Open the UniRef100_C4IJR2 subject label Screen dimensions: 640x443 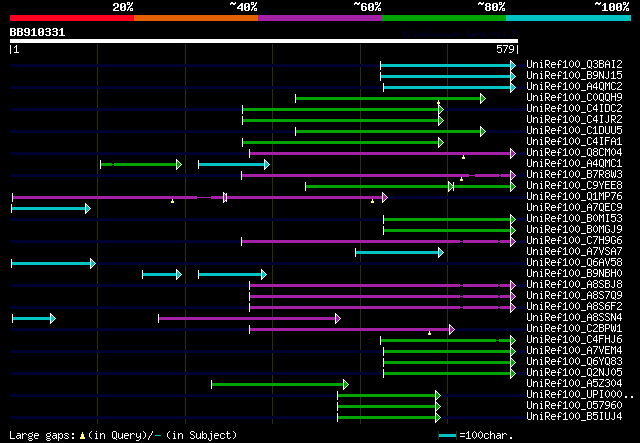(x=574, y=119)
